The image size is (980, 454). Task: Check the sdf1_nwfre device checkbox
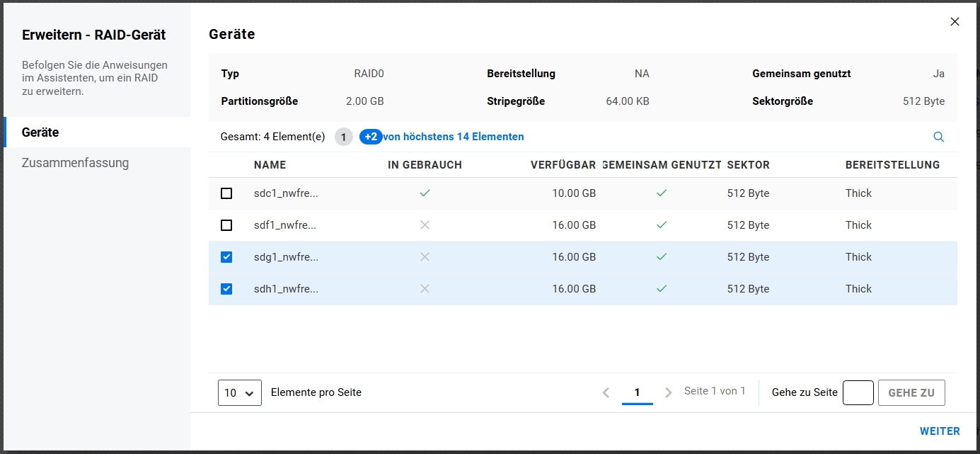coord(226,225)
